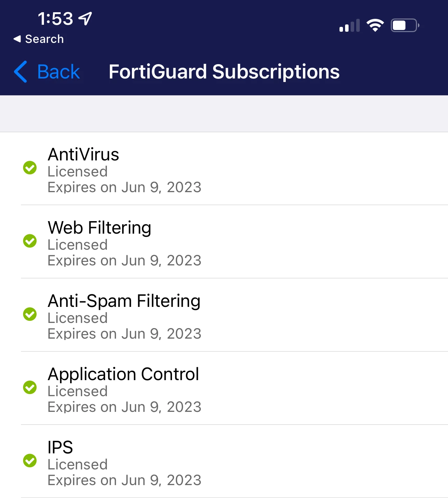Screen dimensions: 448x498
Task: Tap the Anti-Spam Filtering green checkmark icon
Action: click(30, 314)
